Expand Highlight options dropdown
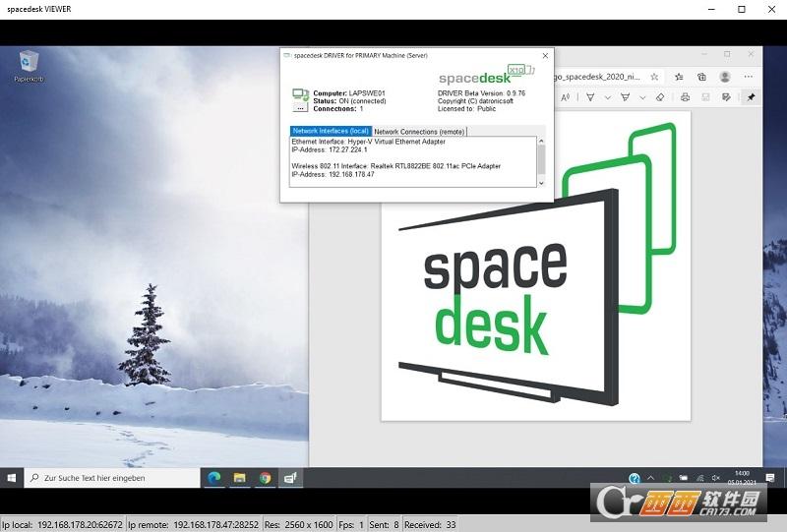 [x=642, y=97]
